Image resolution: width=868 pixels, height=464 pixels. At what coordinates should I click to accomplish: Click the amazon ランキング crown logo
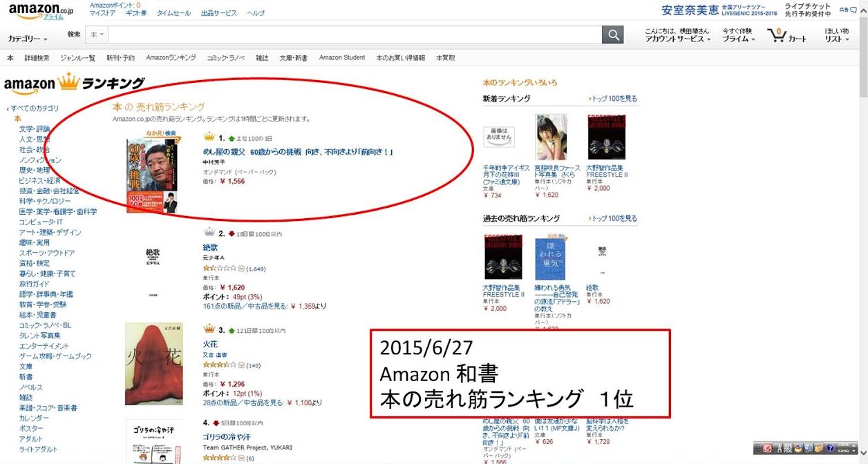pyautogui.click(x=75, y=84)
